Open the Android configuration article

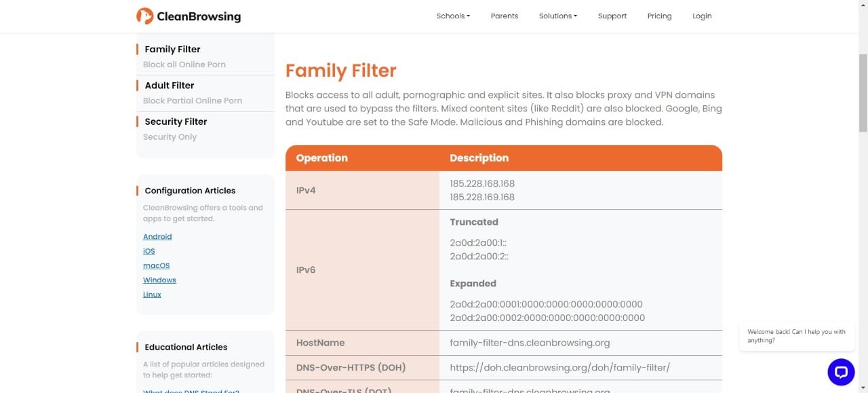pos(157,237)
